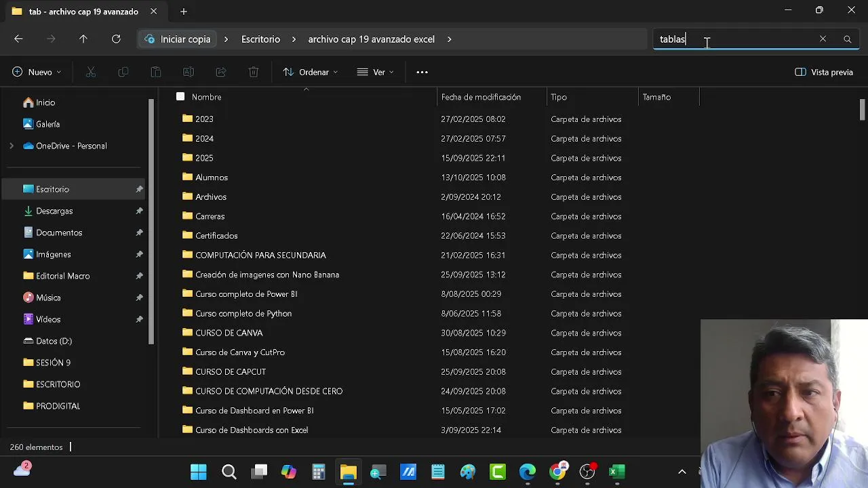The height and width of the screenshot is (488, 868).
Task: Sort by Tamaño column header
Action: [x=656, y=97]
